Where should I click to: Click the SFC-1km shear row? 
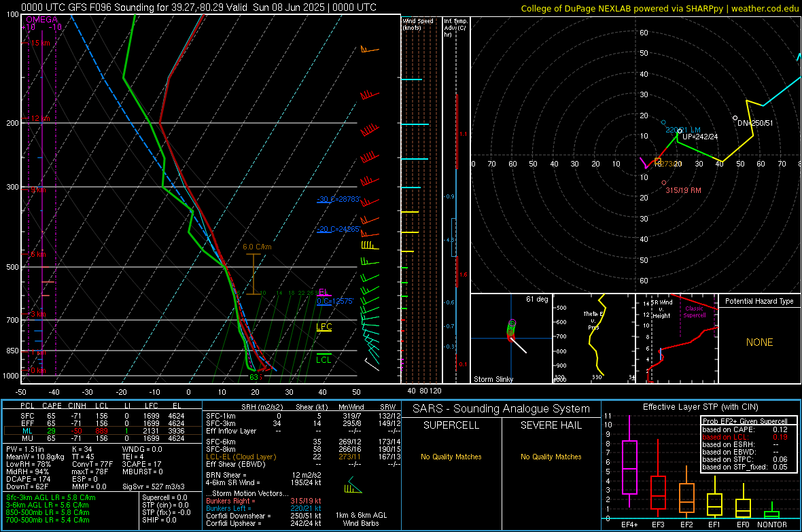pos(303,416)
